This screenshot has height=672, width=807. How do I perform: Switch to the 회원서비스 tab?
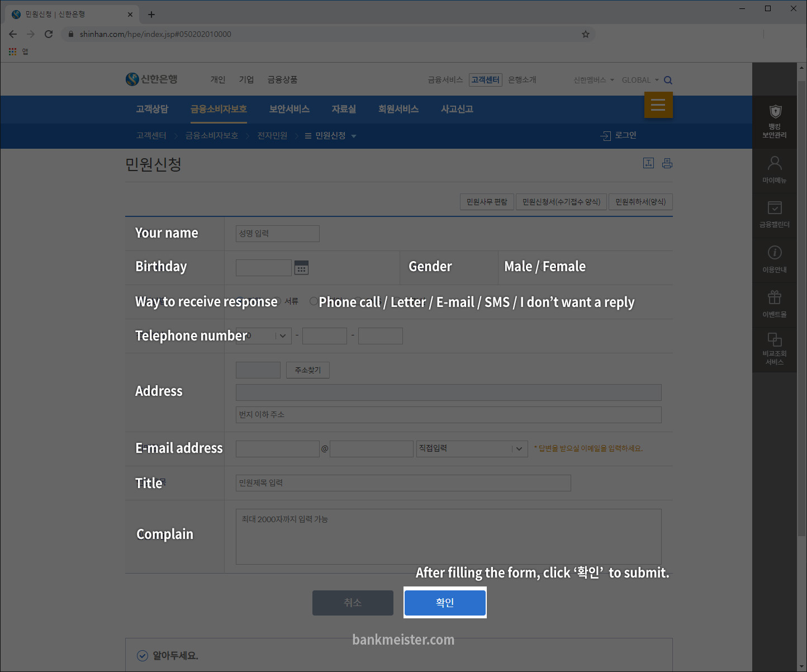point(398,109)
